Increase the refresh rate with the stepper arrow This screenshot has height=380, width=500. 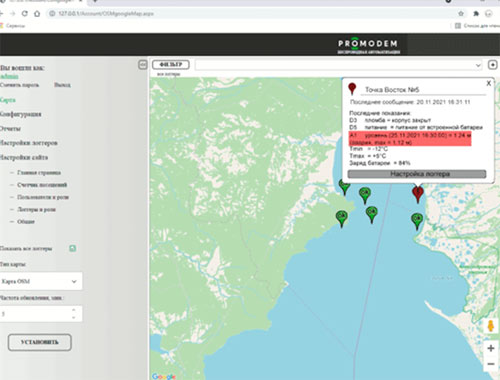click(74, 310)
